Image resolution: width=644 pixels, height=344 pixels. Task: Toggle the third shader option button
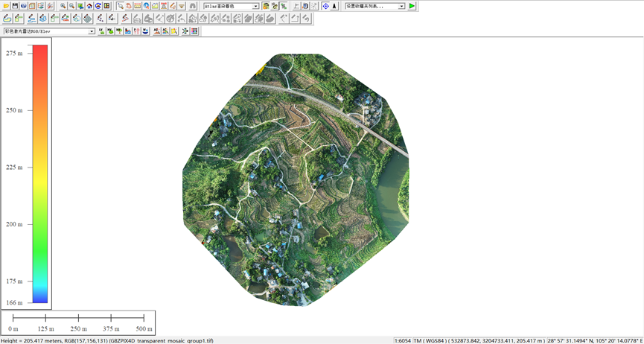coord(284,6)
